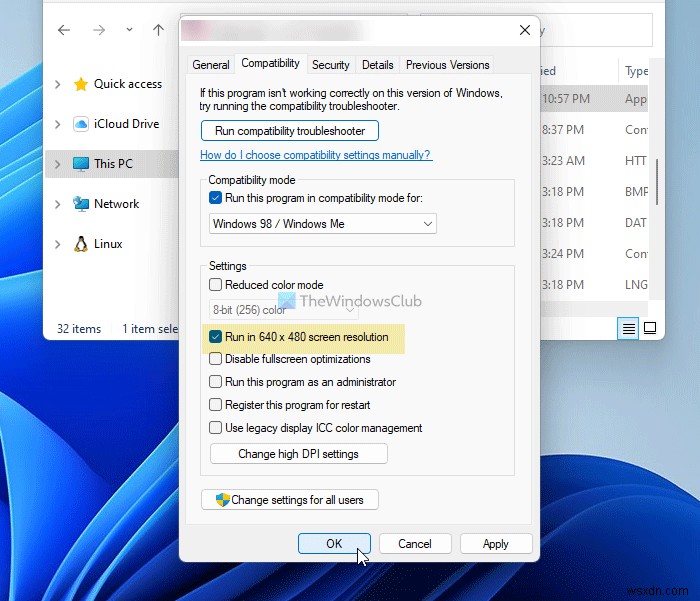Expand Network tree node
The height and width of the screenshot is (601, 700).
(x=58, y=204)
